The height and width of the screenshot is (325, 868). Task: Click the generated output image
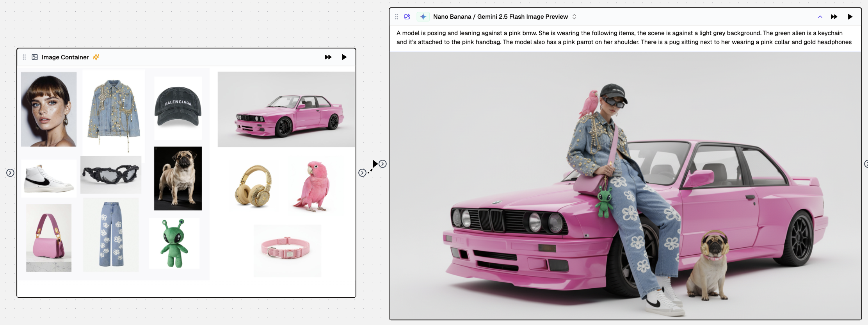625,186
